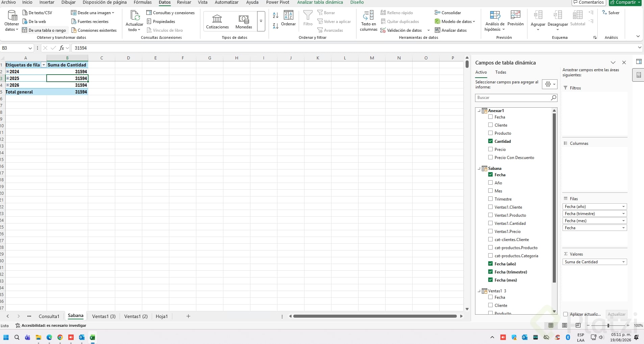Switch to the Hoja1 sheet
This screenshot has height=344, width=644.
pos(162,316)
